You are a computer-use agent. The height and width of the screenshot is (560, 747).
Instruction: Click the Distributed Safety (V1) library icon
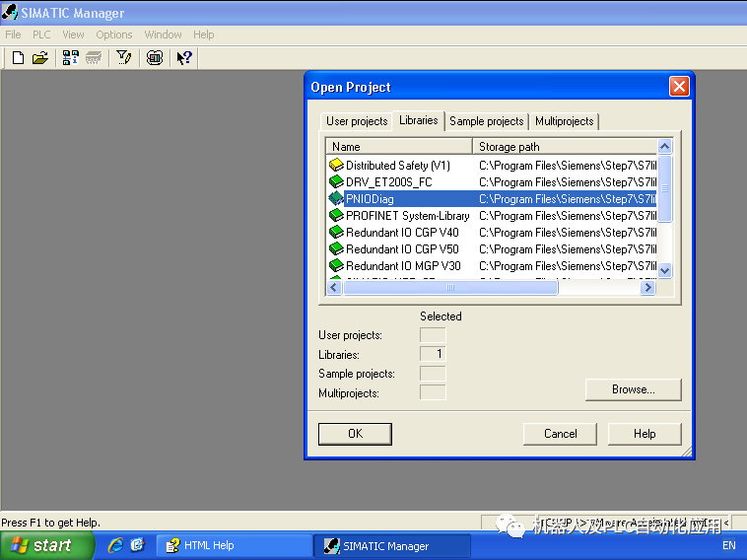(336, 165)
